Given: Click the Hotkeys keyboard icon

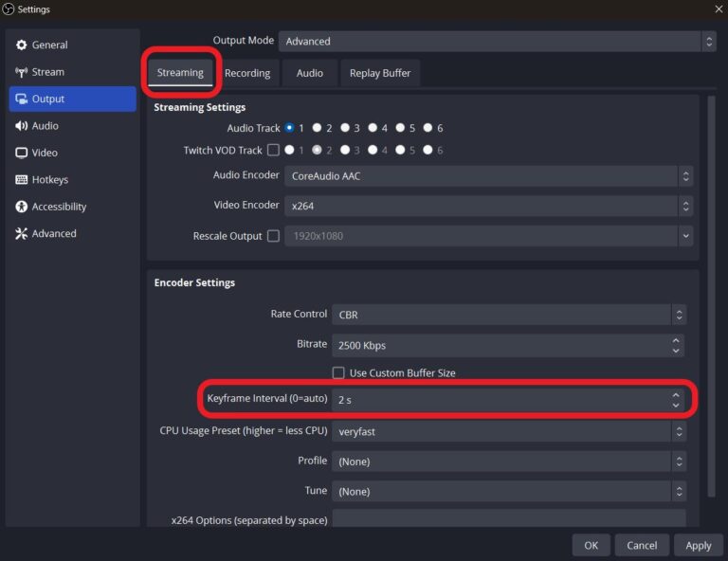Looking at the screenshot, I should coord(22,180).
